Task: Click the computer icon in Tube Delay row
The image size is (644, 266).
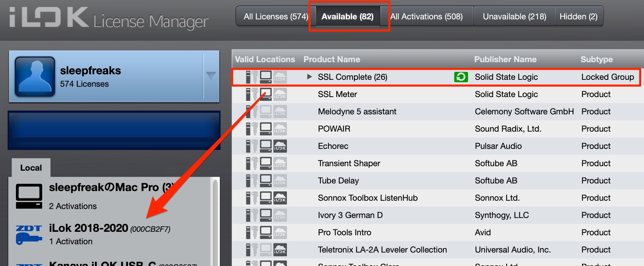Action: pos(265,181)
